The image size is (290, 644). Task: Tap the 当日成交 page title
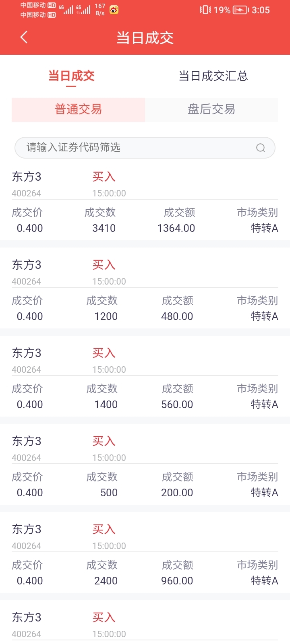click(145, 38)
